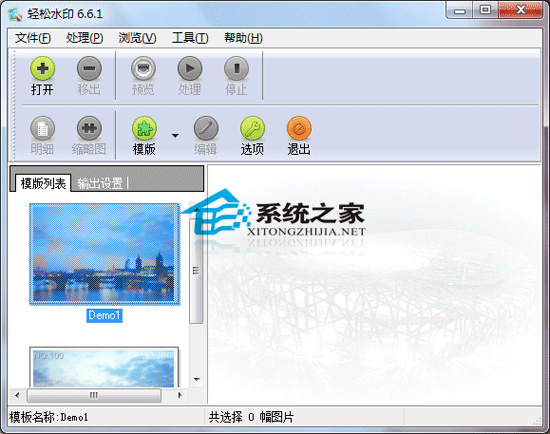The width and height of the screenshot is (550, 434).
Task: Switch to the 输出设置 tab
Action: click(x=100, y=183)
